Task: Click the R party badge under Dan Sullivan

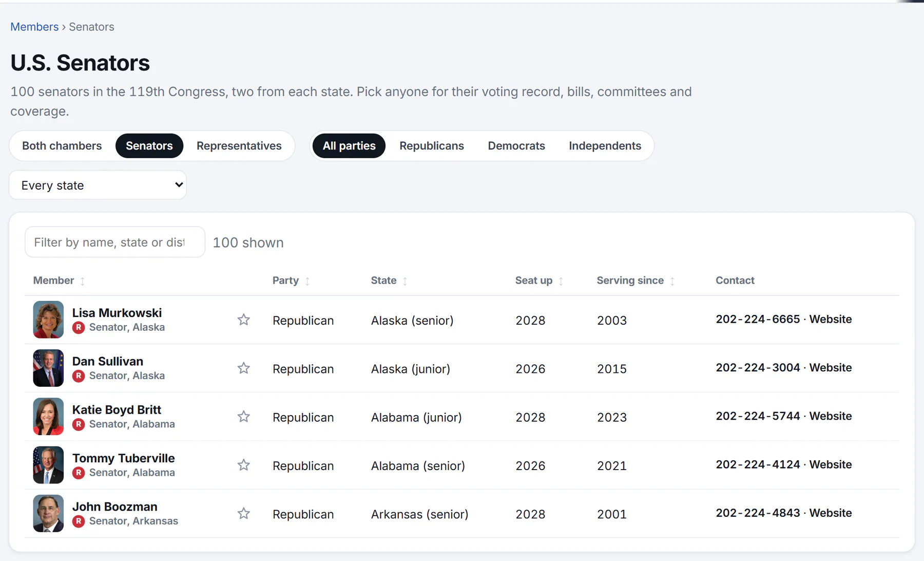Action: pos(79,376)
